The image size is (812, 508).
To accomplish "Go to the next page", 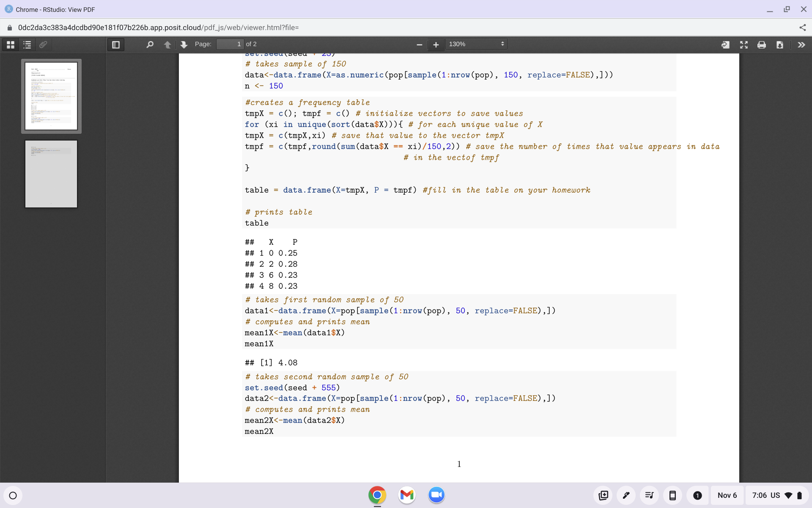I will pyautogui.click(x=184, y=44).
